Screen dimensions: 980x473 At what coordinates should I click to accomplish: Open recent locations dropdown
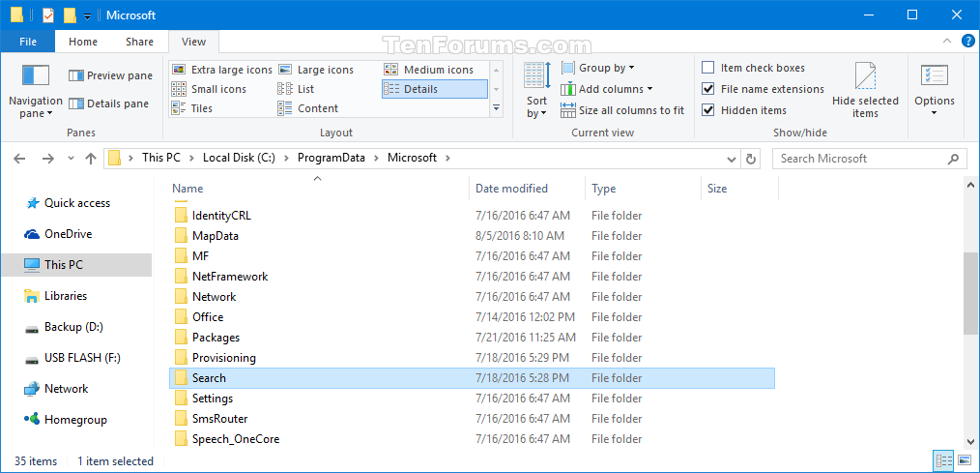click(x=71, y=159)
